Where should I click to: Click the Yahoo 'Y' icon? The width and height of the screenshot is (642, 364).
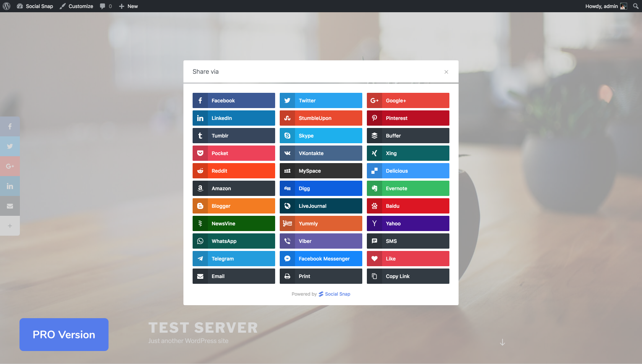tap(374, 223)
